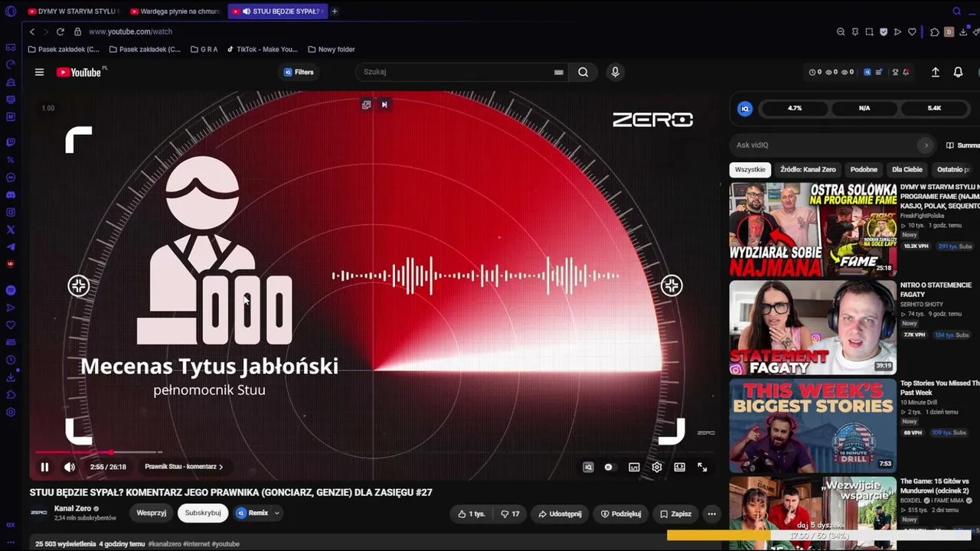This screenshot has height=551, width=980.
Task: Open 'THIS WEEK'S BIGGEST STORIES' thumbnail
Action: click(812, 426)
